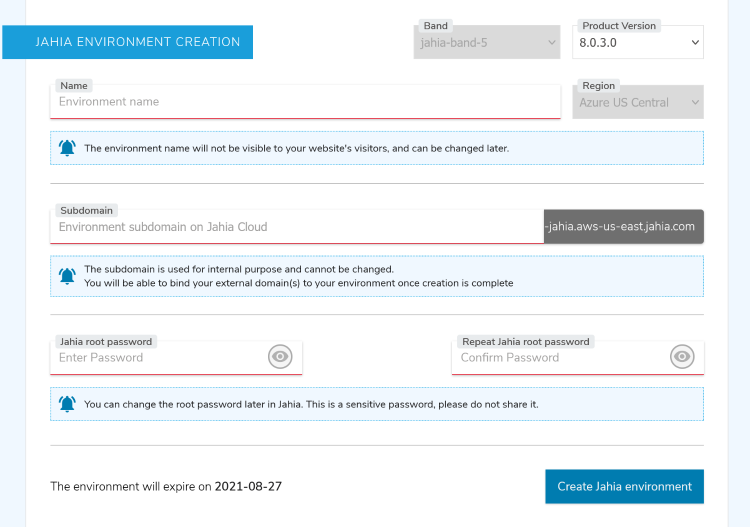Click the environment name visibility notice text
Screen dimensions: 750x527
point(297,148)
